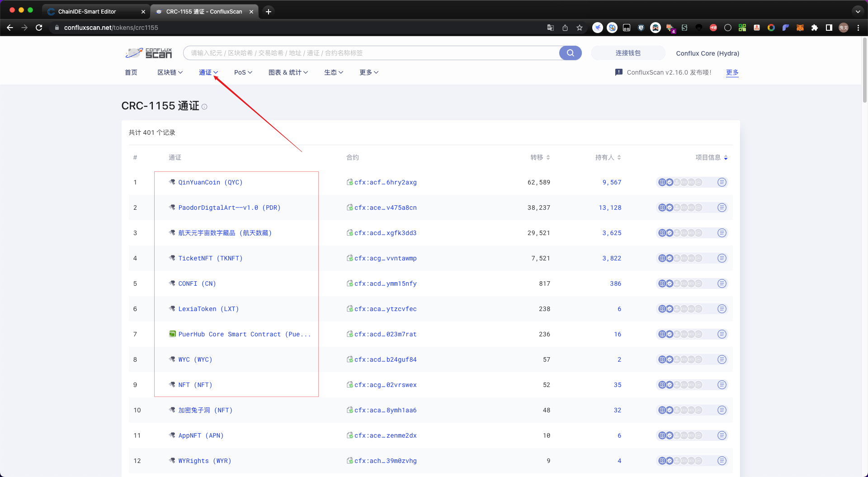Viewport: 868px width, 477px height.
Task: Click PuerHub Core Smart Contract token icon
Action: 172,334
